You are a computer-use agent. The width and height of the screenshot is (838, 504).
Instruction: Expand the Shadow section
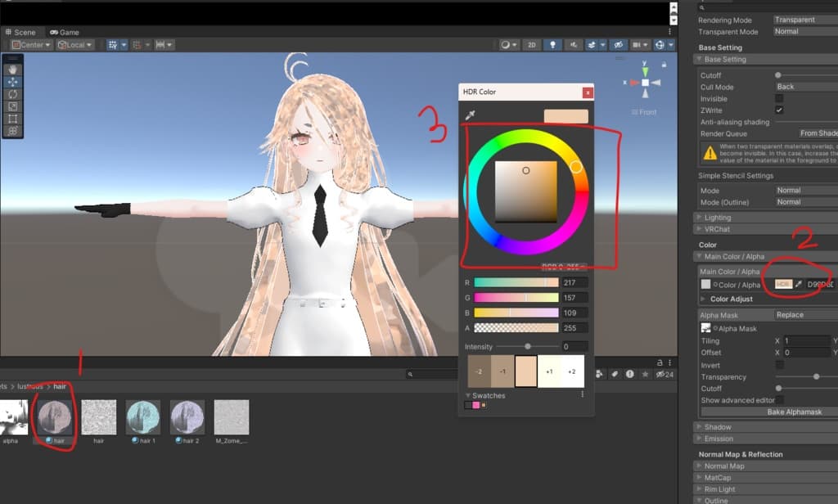coord(718,427)
